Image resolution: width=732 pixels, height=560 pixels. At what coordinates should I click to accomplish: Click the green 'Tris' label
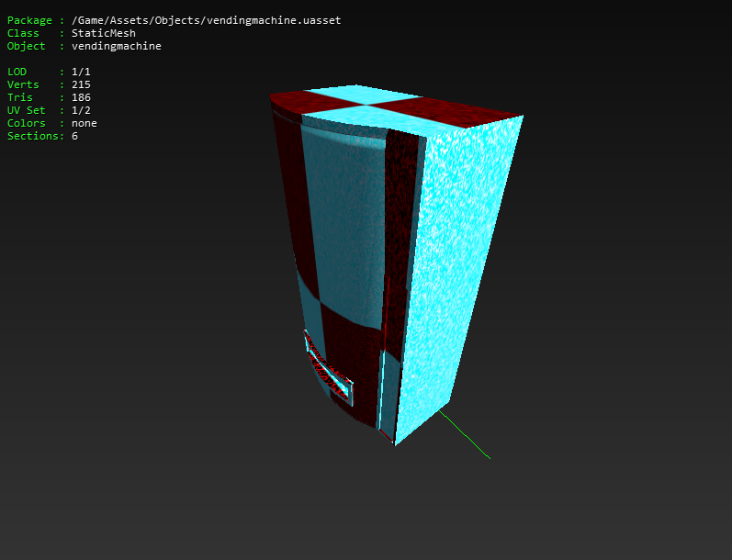(19, 97)
